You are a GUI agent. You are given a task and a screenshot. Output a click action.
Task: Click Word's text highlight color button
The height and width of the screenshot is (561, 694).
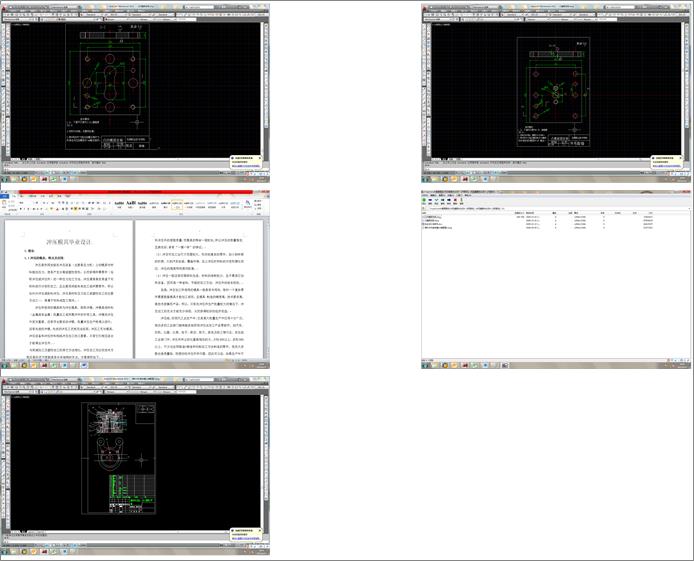tap(51, 208)
